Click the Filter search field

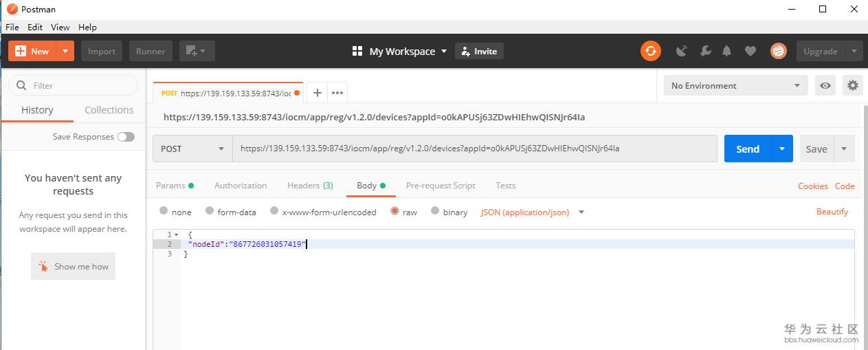pyautogui.click(x=73, y=86)
